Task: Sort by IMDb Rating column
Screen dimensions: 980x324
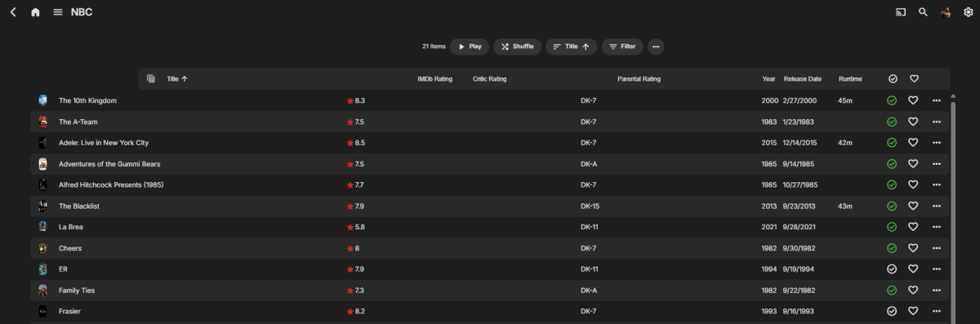Action: [x=434, y=79]
